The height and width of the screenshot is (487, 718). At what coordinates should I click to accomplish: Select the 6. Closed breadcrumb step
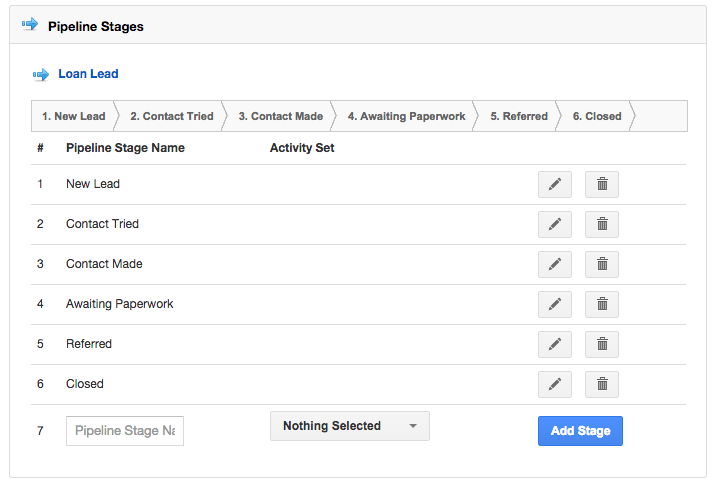pos(597,116)
